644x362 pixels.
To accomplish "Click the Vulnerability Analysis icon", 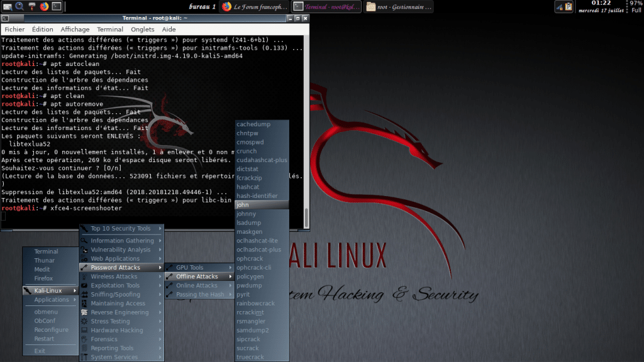I will coord(84,250).
